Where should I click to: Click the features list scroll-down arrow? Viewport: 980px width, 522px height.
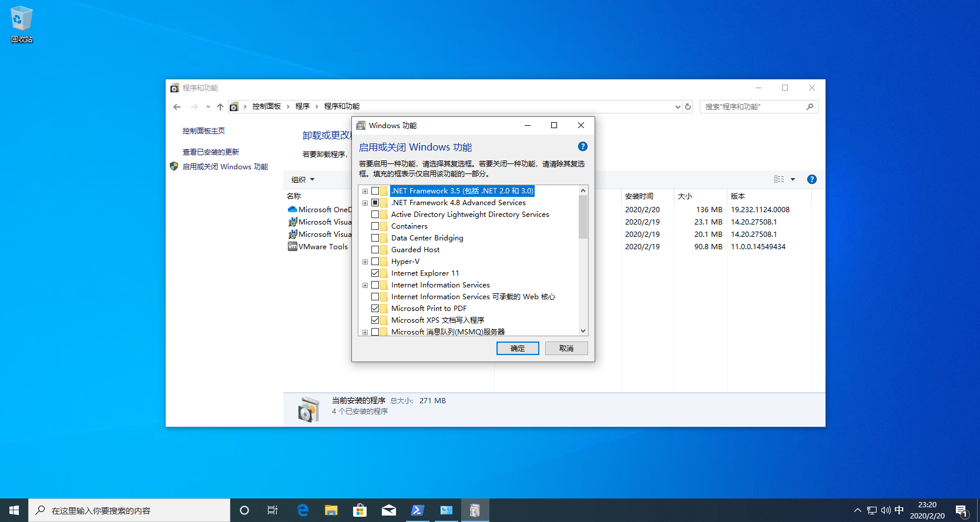pos(583,331)
